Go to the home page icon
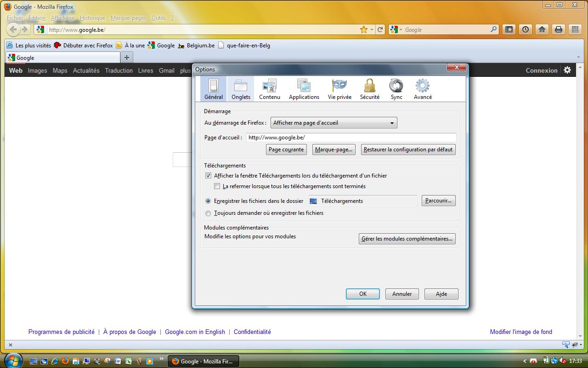 542,29
